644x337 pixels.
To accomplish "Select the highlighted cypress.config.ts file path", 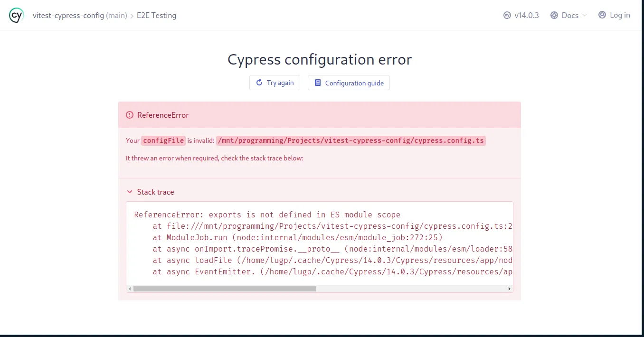I will (350, 140).
